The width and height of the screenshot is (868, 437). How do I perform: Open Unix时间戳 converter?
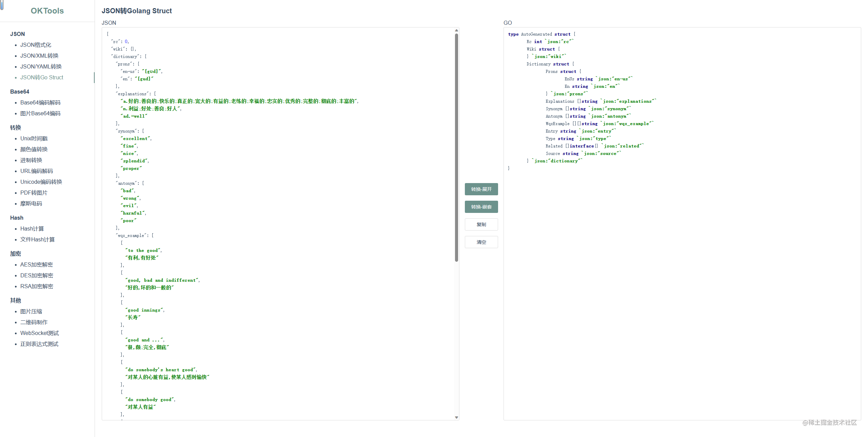pyautogui.click(x=34, y=138)
